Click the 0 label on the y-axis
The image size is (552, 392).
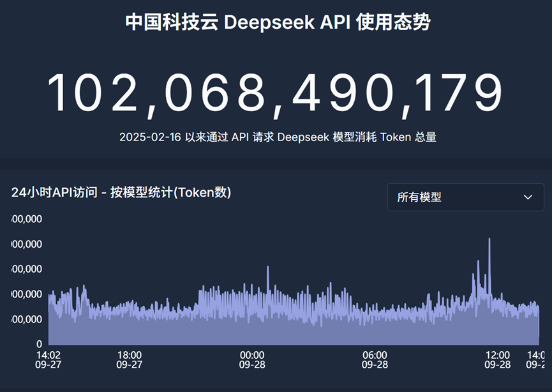coord(38,343)
